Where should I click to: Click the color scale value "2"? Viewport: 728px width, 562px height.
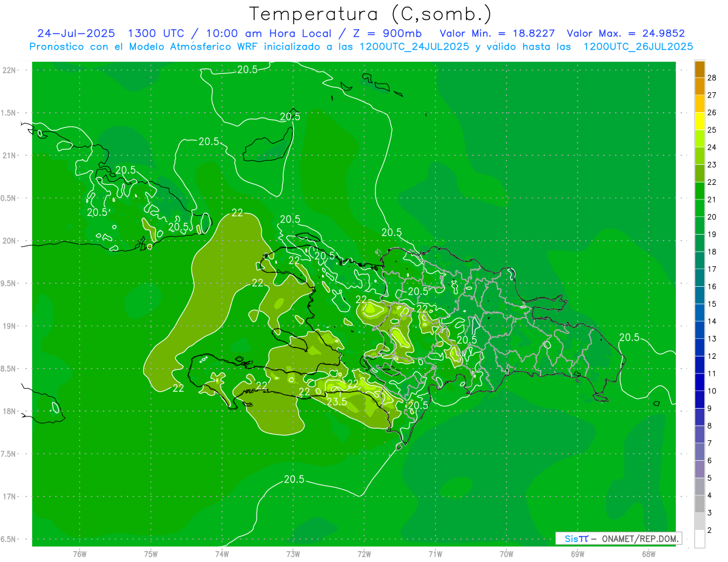point(710,530)
